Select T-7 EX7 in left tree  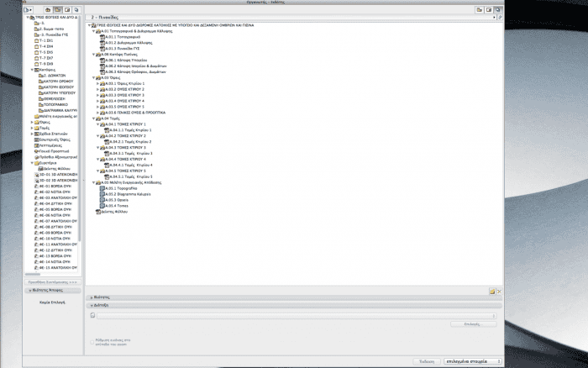[x=44, y=58]
